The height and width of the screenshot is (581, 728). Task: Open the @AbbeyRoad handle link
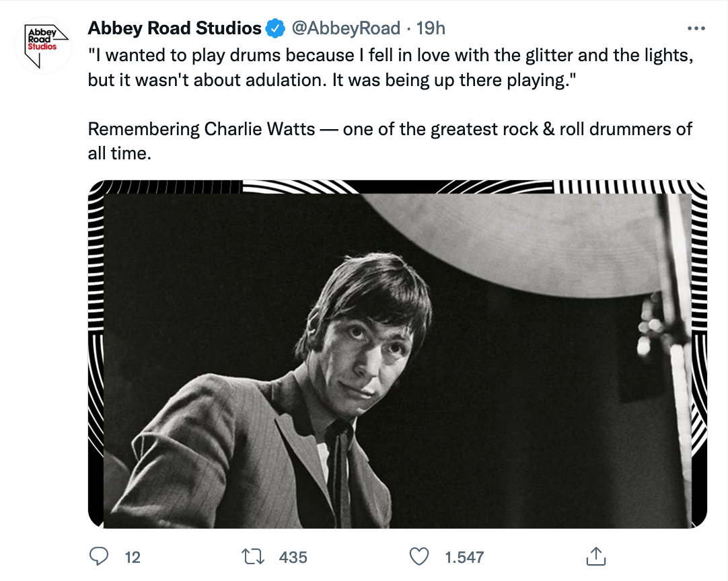pos(344,29)
